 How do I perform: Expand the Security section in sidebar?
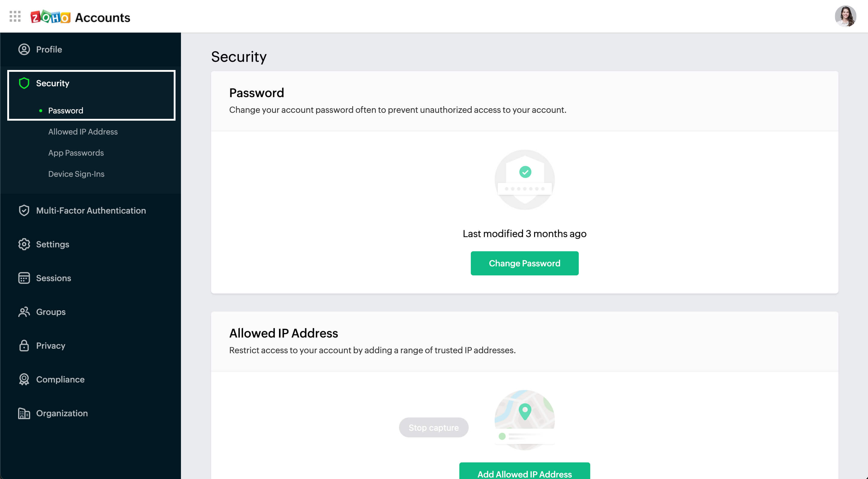pyautogui.click(x=52, y=83)
